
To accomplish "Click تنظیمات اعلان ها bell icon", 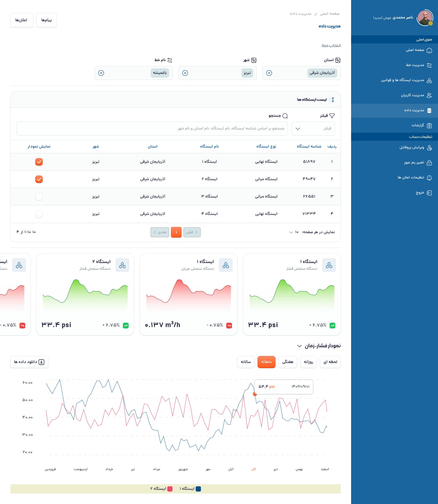I will point(429,178).
